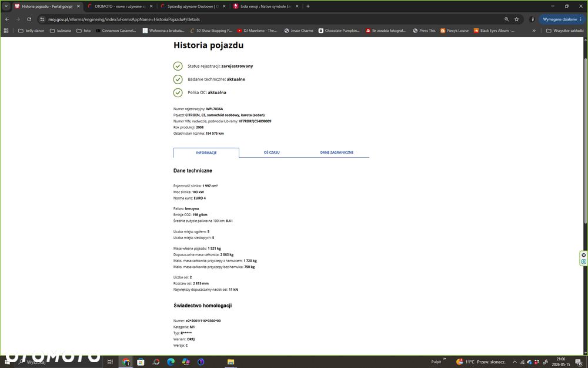Open the zoom magnifier icon in address bar
This screenshot has width=588, height=368.
pos(507,19)
